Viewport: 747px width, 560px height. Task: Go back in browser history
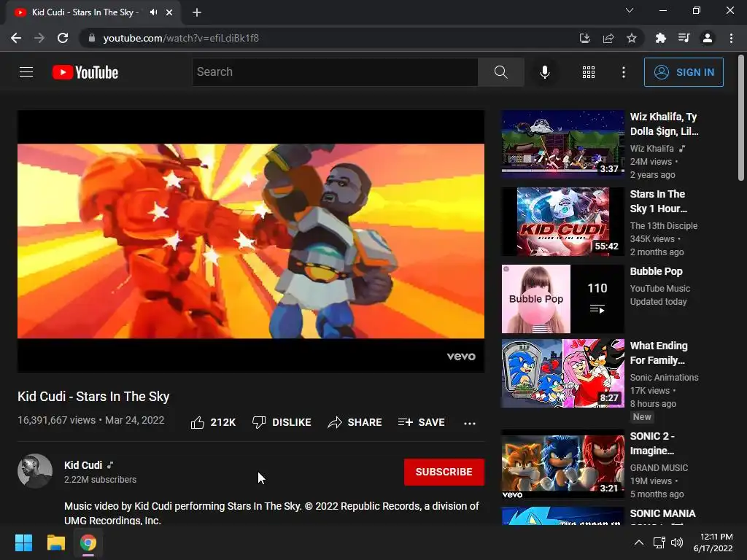click(16, 38)
